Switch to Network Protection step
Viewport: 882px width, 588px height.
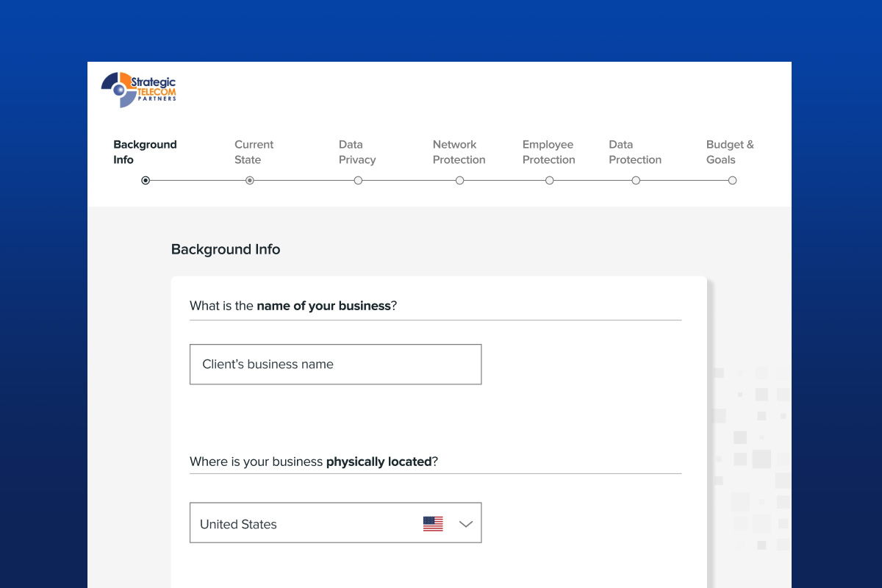coord(459,152)
